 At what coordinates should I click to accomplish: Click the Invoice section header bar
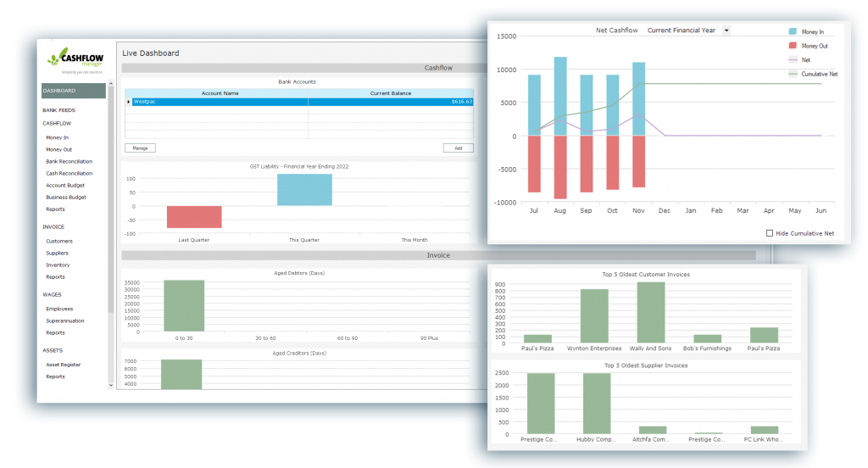(x=438, y=255)
